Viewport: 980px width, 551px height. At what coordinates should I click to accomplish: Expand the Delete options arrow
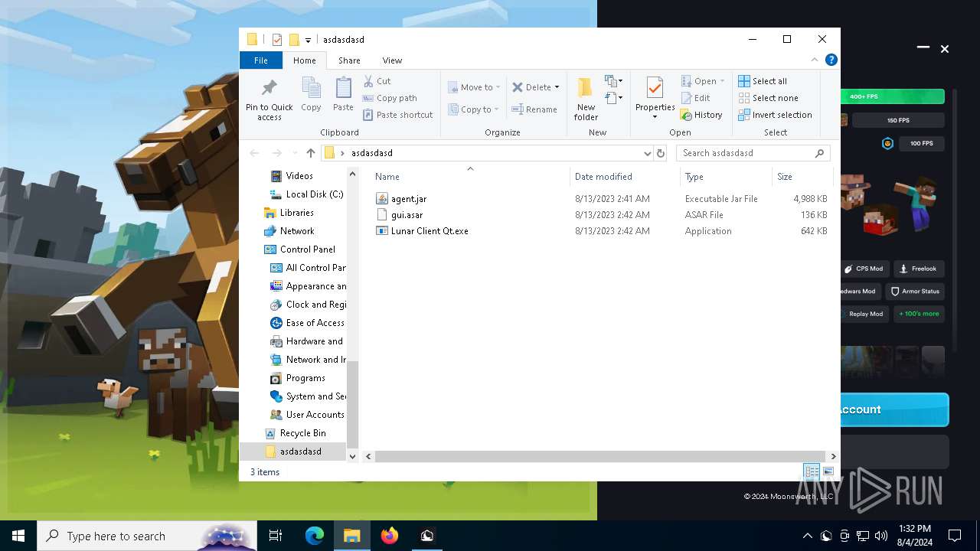[557, 87]
